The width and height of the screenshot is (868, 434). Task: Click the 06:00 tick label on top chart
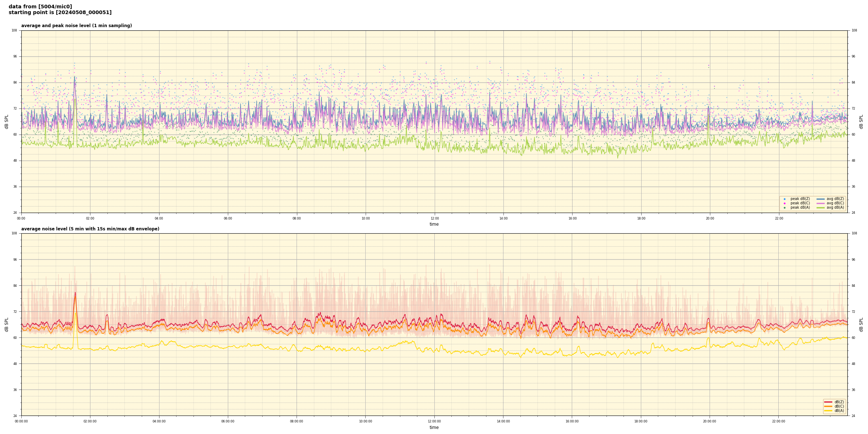click(228, 218)
